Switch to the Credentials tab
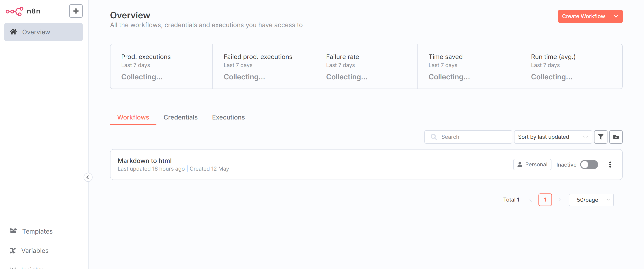 tap(181, 117)
